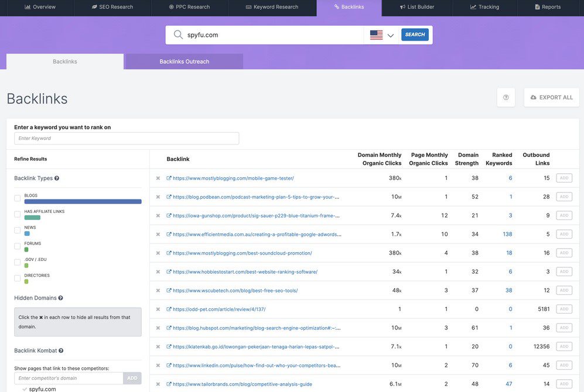Hide the blog.podbean.com row with X
The image size is (584, 392).
tap(158, 197)
